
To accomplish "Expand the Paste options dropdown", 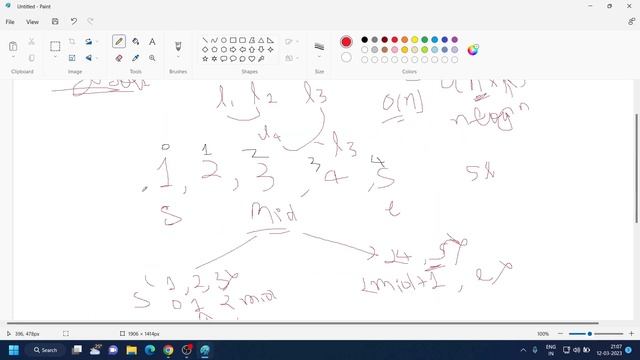I will 13,57.
